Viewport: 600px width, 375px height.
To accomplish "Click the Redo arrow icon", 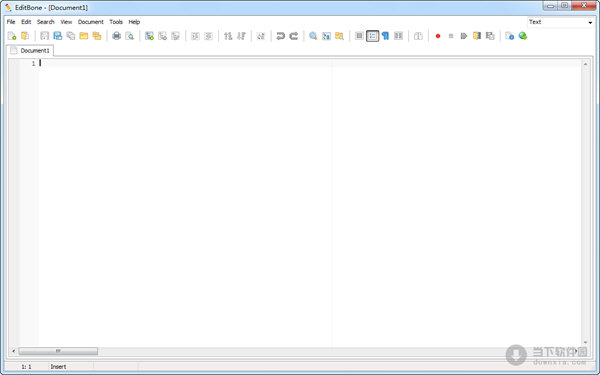I will (x=293, y=36).
